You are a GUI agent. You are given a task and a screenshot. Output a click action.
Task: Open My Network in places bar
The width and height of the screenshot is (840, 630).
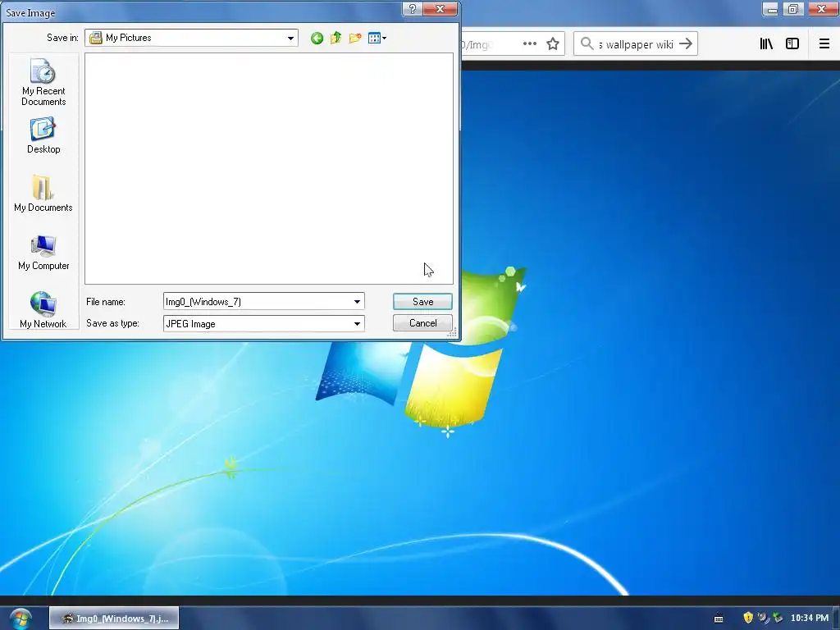point(43,310)
